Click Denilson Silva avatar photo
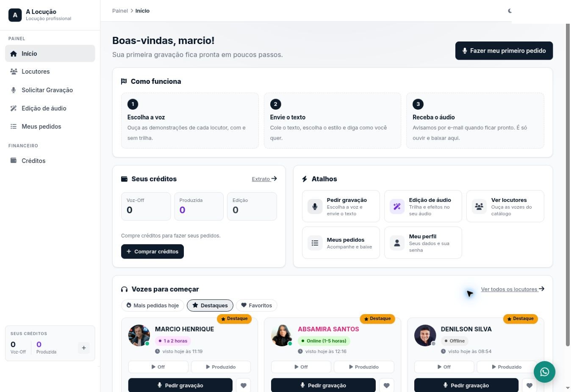The image size is (571, 392). coord(425,335)
